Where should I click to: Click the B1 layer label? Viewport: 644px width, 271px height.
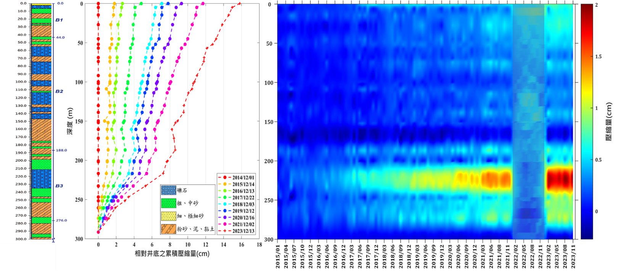pos(59,20)
